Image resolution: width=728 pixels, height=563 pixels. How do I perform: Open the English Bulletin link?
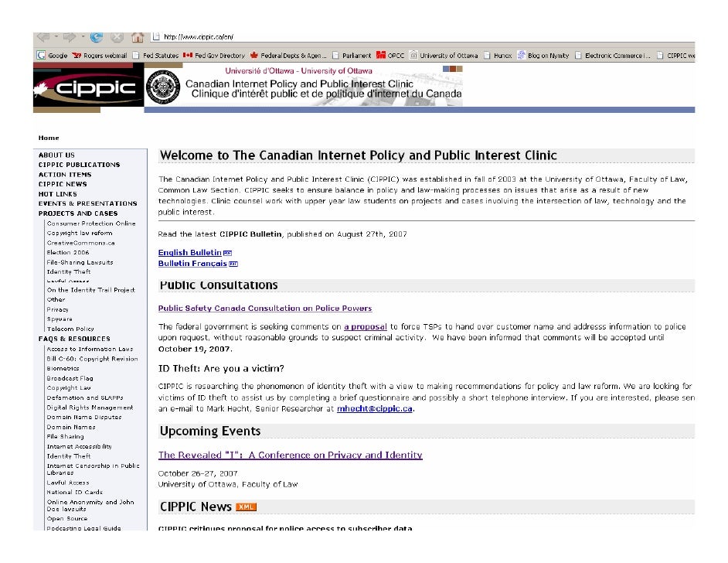click(x=190, y=253)
